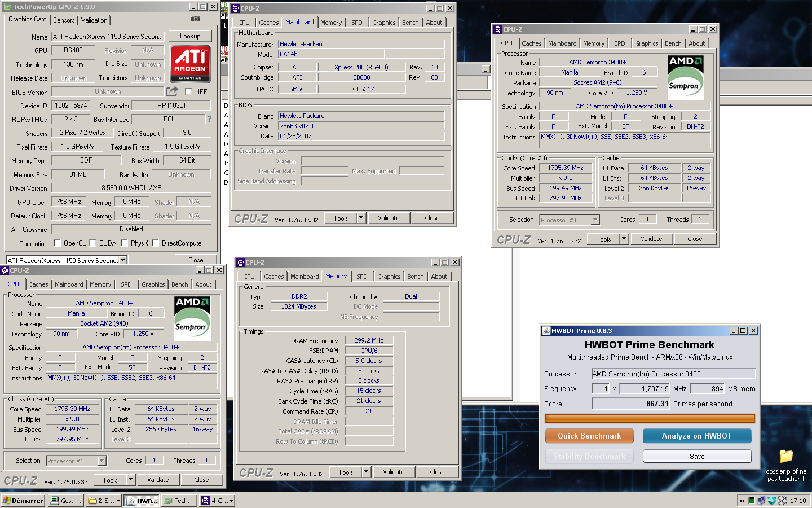Open Processor #1 selection in CPU-Z below GPU-Z
The image size is (812, 508).
pyautogui.click(x=76, y=461)
